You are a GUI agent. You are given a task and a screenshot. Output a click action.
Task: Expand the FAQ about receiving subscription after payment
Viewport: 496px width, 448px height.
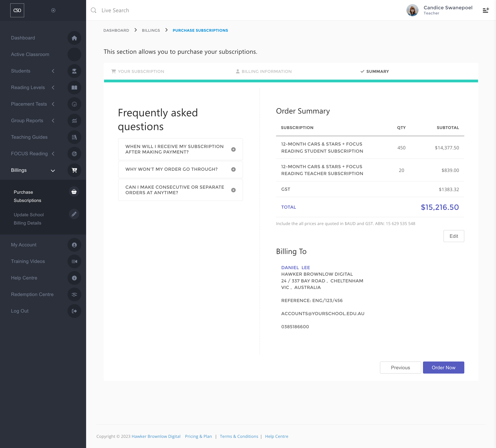pyautogui.click(x=233, y=149)
